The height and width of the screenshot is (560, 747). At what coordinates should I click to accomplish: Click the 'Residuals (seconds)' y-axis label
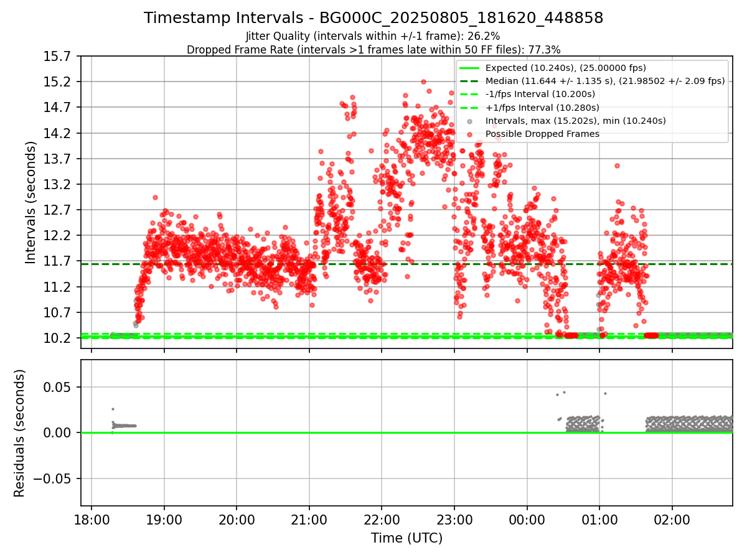[20, 433]
